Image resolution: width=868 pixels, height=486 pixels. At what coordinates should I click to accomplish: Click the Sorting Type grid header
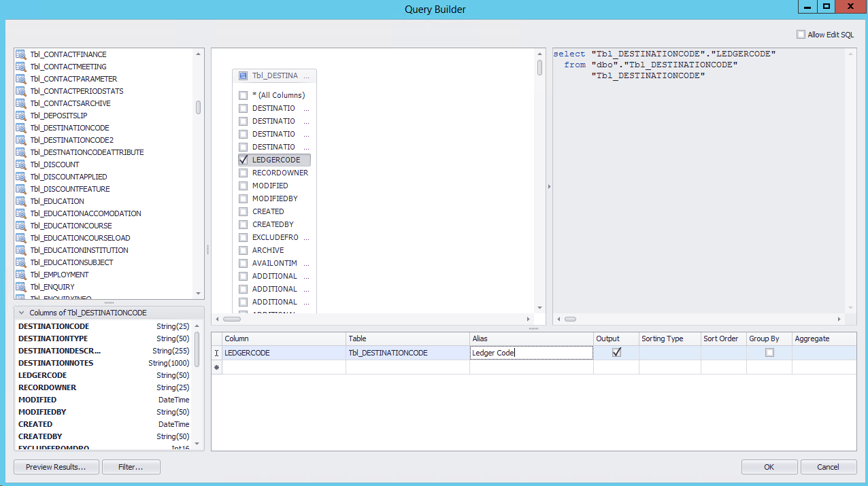[670, 339]
